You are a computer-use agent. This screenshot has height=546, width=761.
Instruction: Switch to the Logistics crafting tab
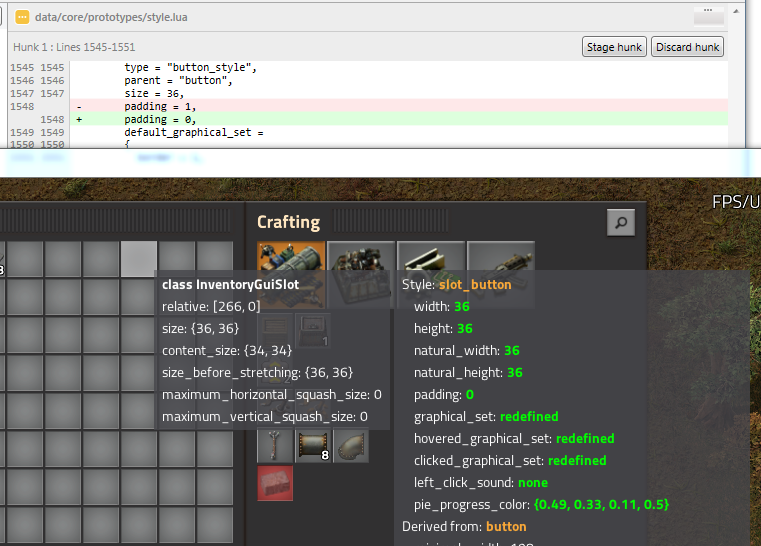(291, 274)
